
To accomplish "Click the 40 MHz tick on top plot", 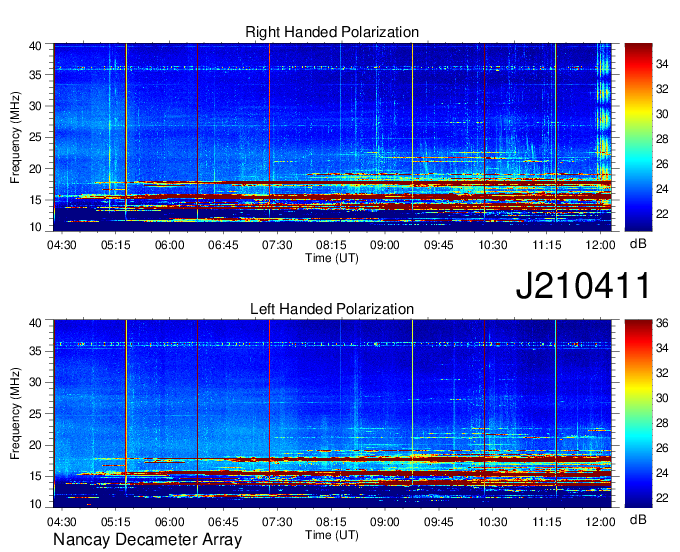I will pos(36,46).
